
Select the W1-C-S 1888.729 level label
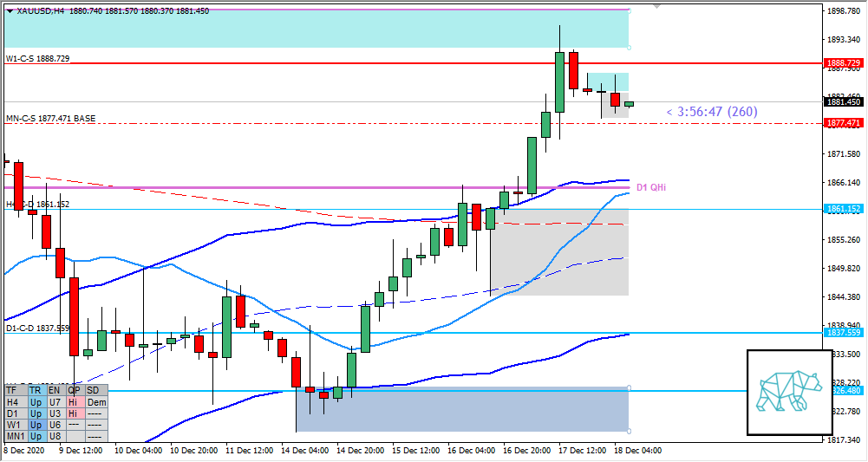pos(38,59)
